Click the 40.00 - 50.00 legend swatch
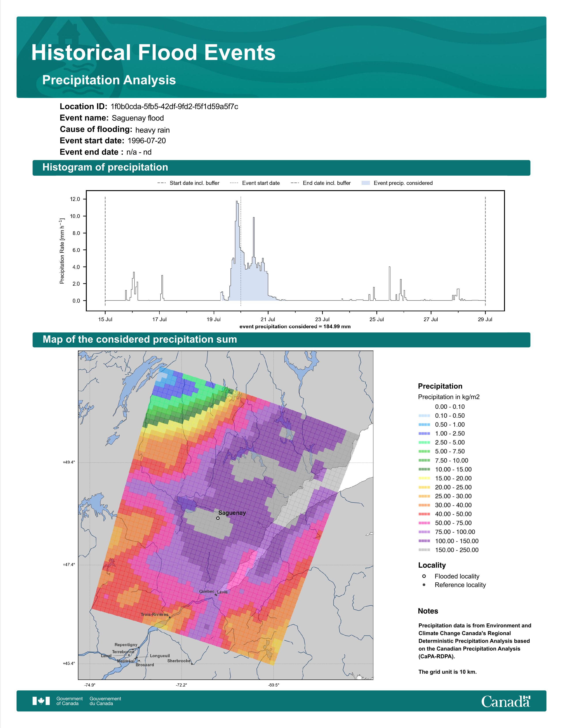This screenshot has height=728, width=563. click(424, 514)
